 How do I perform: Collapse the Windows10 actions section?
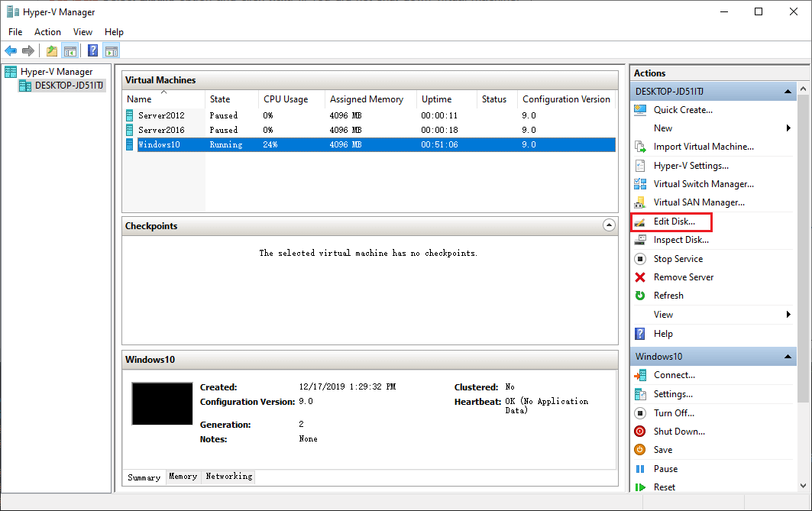tap(788, 357)
